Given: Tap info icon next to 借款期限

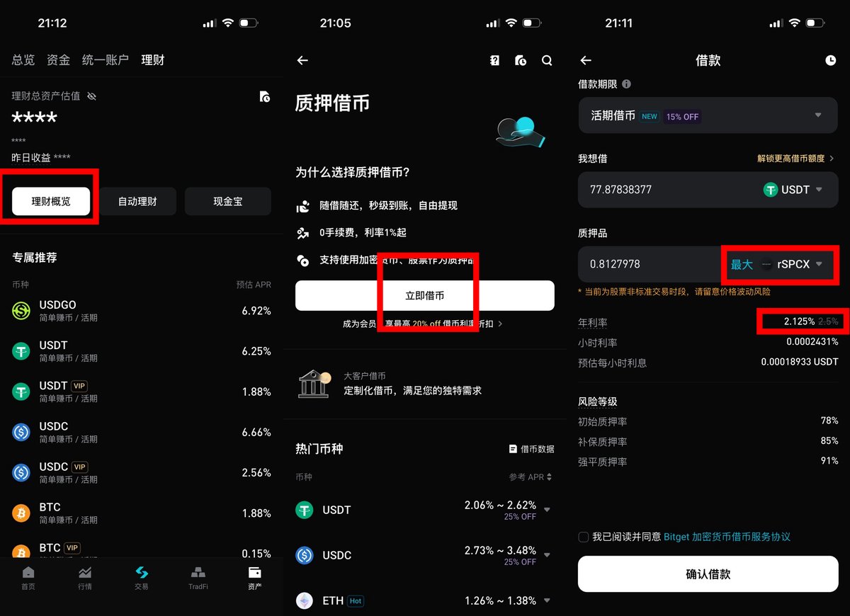Looking at the screenshot, I should click(626, 84).
